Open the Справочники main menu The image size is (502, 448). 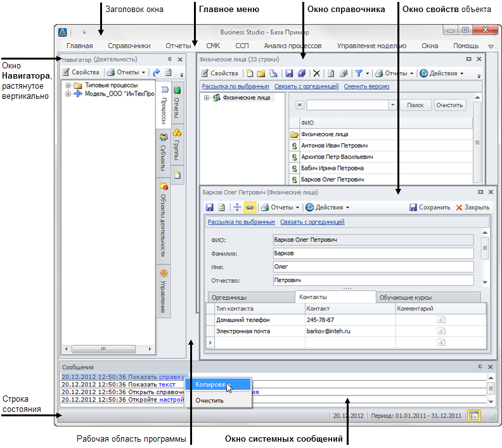129,46
